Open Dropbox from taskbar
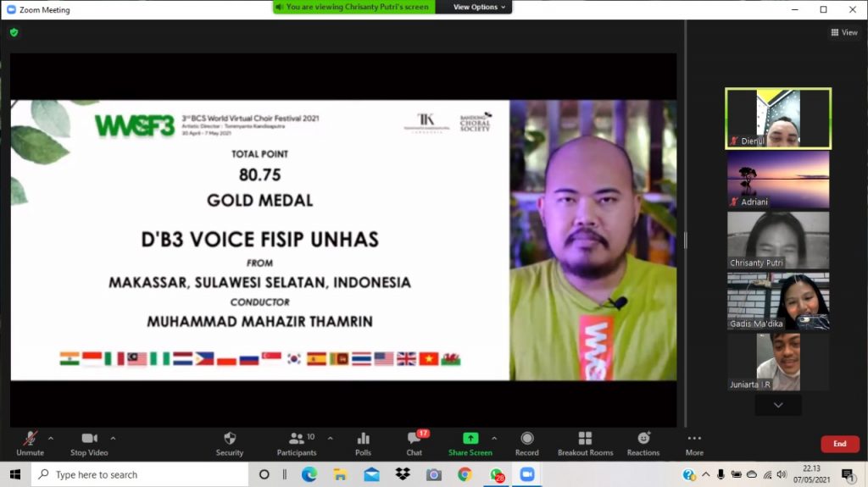 click(403, 474)
